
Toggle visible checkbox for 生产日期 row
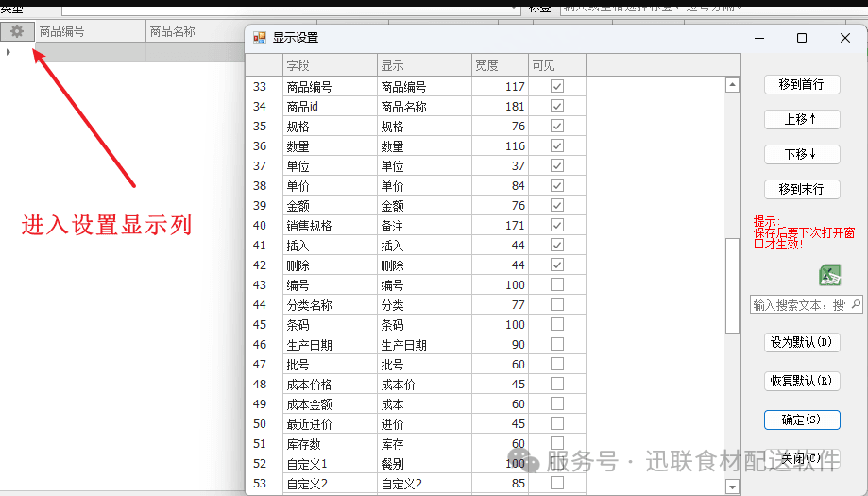[x=557, y=344]
